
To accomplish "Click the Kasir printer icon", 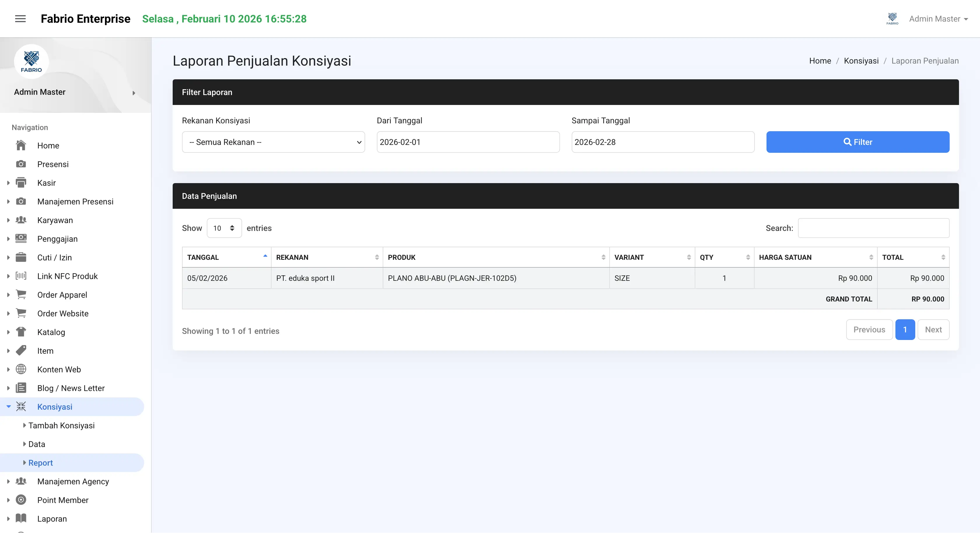I will 21,183.
